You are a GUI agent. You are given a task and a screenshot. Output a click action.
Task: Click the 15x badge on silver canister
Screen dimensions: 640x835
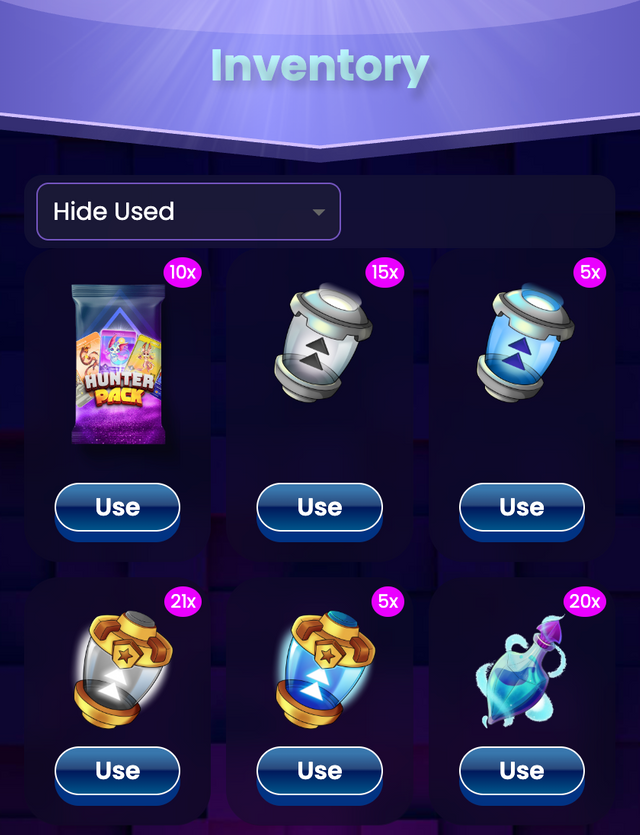(x=384, y=273)
